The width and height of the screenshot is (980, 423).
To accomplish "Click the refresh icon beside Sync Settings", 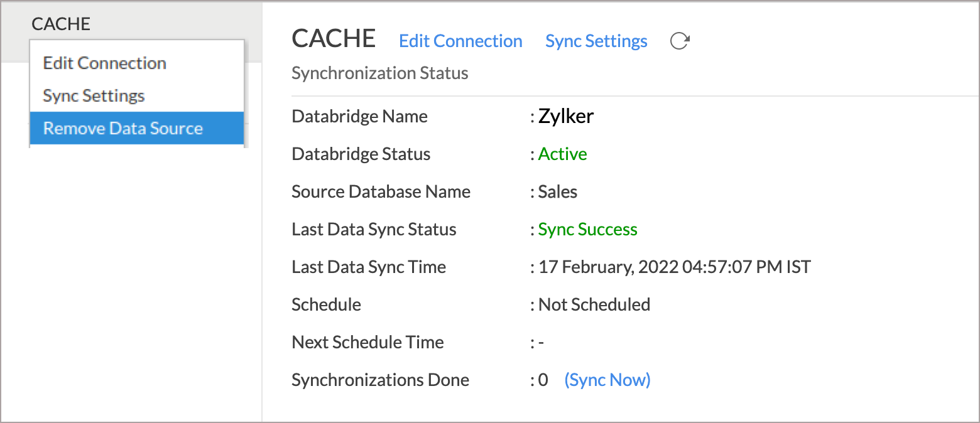I will point(680,41).
